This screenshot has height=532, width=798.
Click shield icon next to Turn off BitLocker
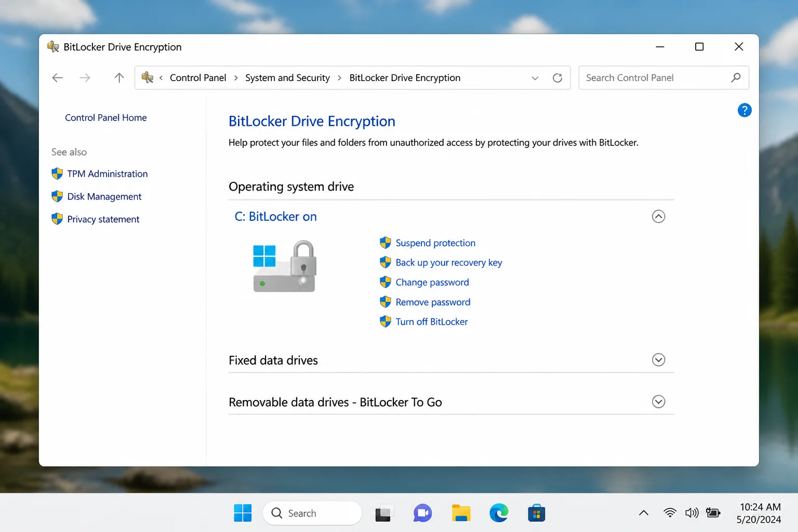(385, 322)
